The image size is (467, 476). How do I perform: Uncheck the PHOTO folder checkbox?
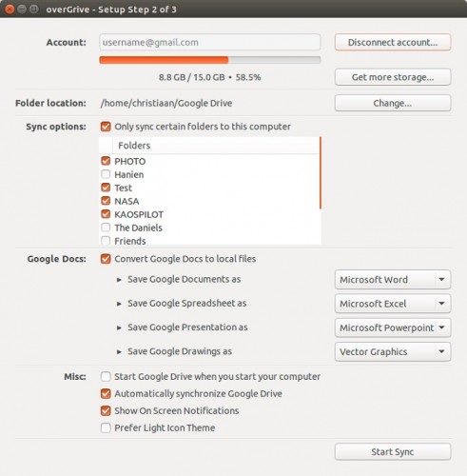(106, 161)
